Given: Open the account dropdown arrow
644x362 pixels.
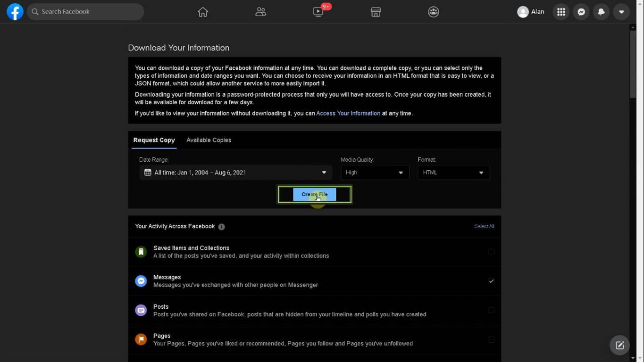Looking at the screenshot, I should pos(621,12).
